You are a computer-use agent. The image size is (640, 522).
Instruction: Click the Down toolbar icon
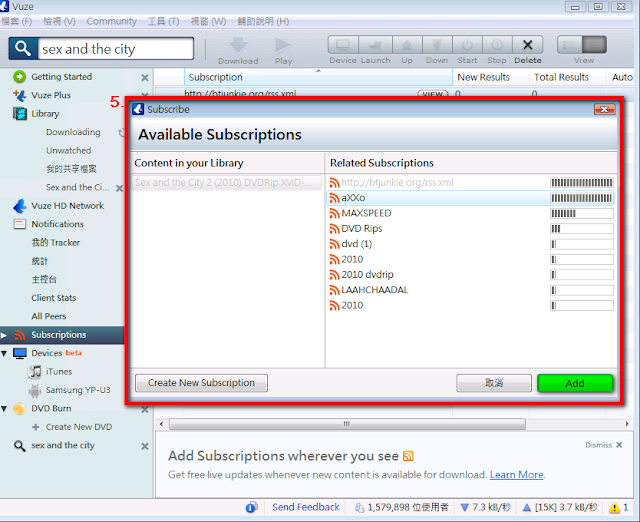pyautogui.click(x=437, y=44)
